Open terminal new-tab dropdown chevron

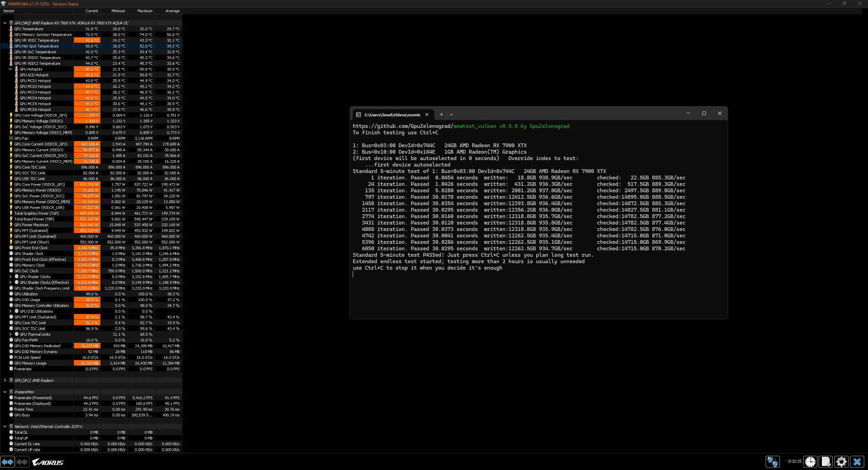(451, 115)
